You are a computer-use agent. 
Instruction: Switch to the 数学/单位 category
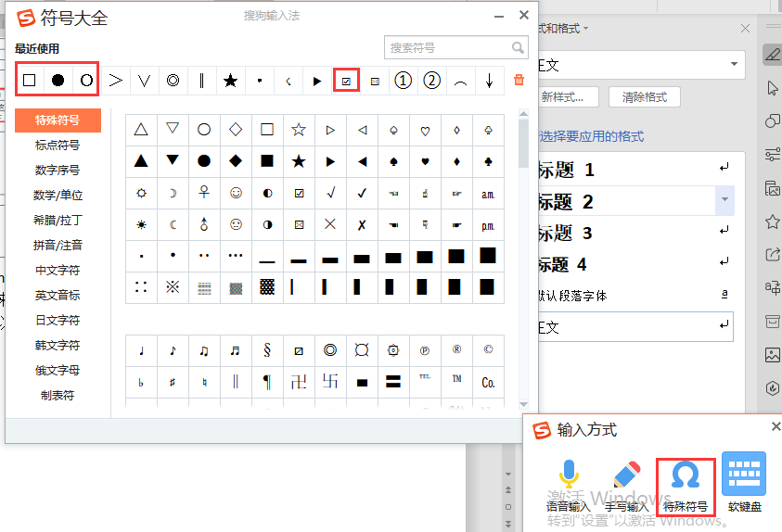[x=58, y=196]
